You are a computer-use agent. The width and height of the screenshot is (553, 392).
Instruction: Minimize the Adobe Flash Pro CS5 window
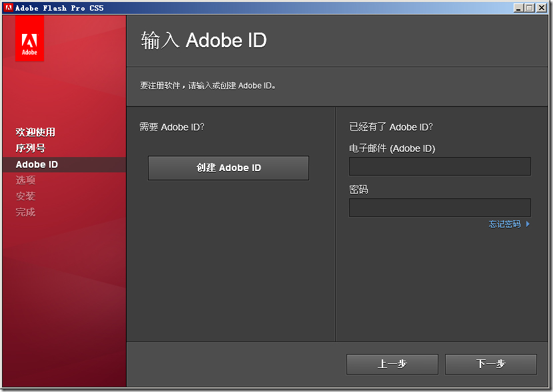point(518,8)
